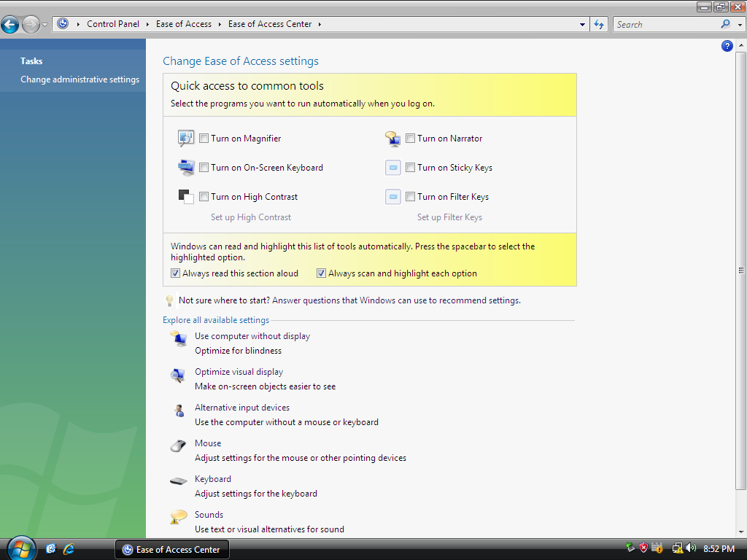Expand the arrow after Control Panel breadcrumb
747x560 pixels.
pyautogui.click(x=147, y=24)
